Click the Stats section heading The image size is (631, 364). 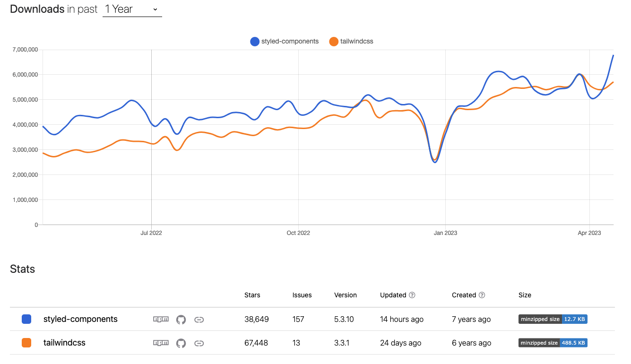point(23,269)
